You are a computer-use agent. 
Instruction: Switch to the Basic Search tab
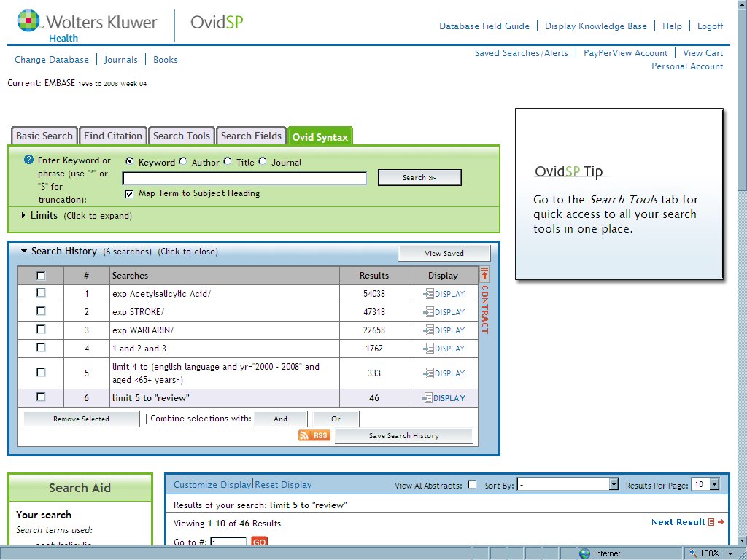tap(44, 136)
